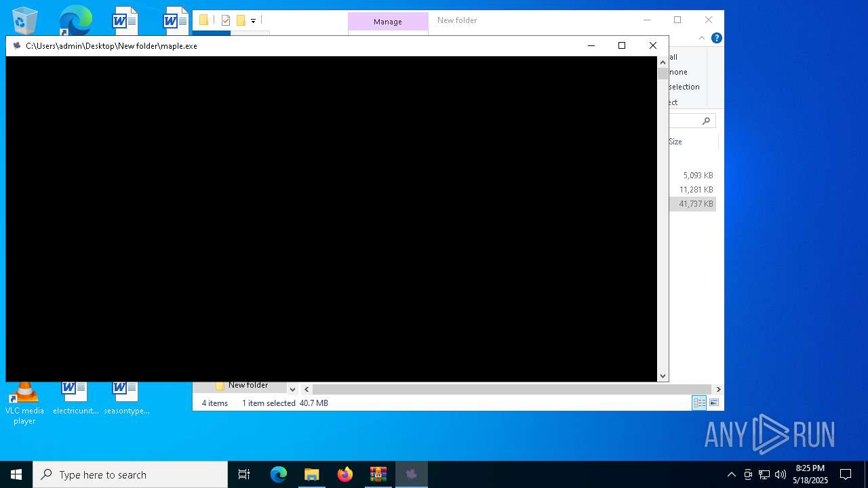Click New folder icon in Explorer quick access toolbar
Image resolution: width=868 pixels, height=488 pixels.
click(241, 20)
